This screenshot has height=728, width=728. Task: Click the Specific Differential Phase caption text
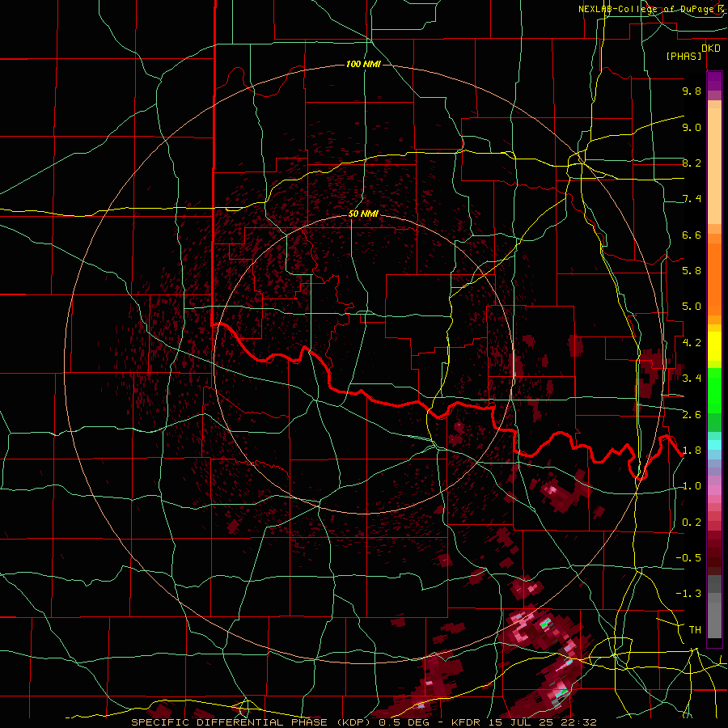click(x=364, y=722)
